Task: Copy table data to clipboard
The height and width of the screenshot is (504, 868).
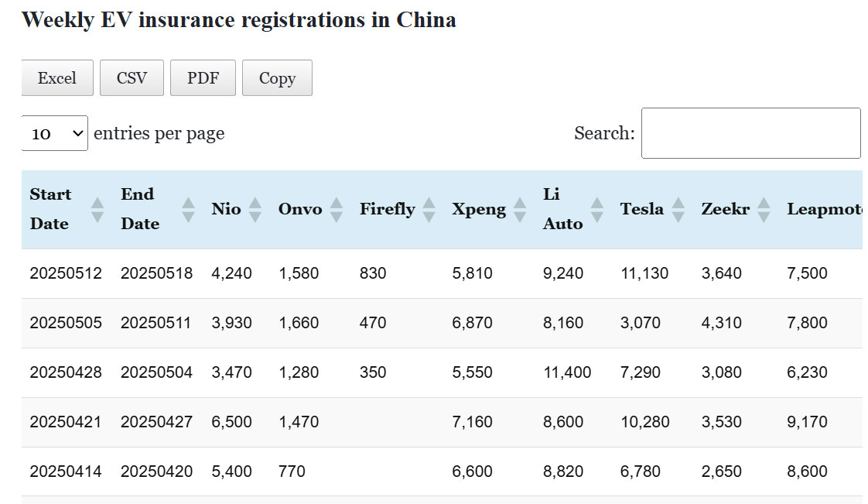Action: click(277, 78)
